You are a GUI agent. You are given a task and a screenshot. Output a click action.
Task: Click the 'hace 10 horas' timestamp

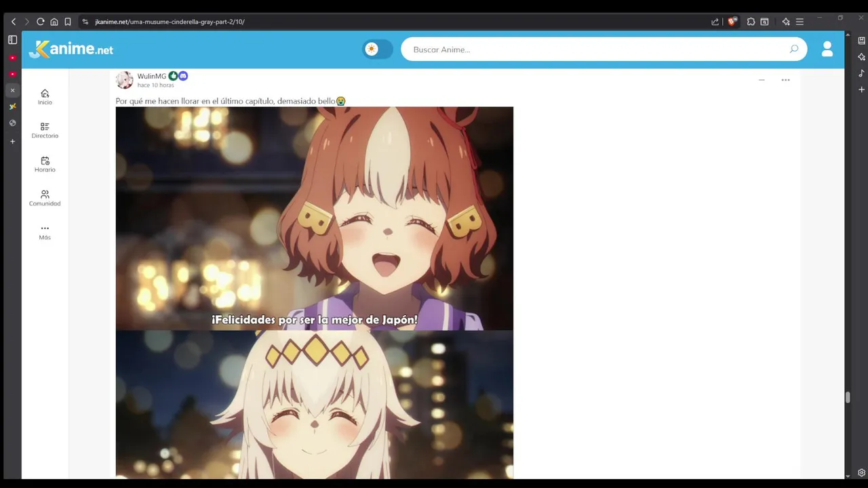coord(156,85)
